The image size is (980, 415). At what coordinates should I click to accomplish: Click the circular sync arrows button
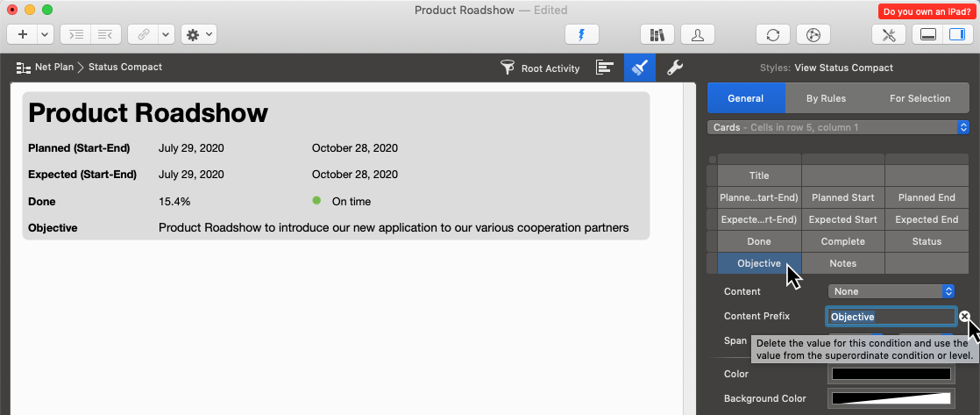click(x=772, y=34)
